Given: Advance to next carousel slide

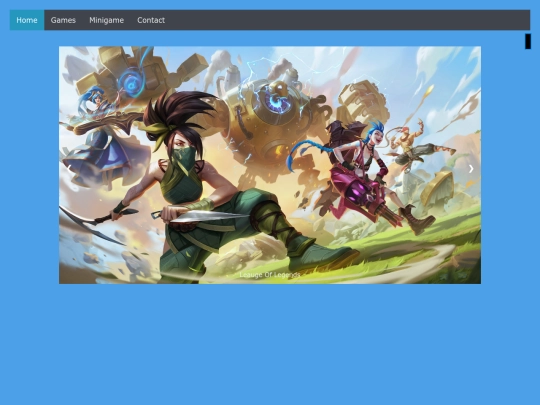Looking at the screenshot, I should 471,168.
